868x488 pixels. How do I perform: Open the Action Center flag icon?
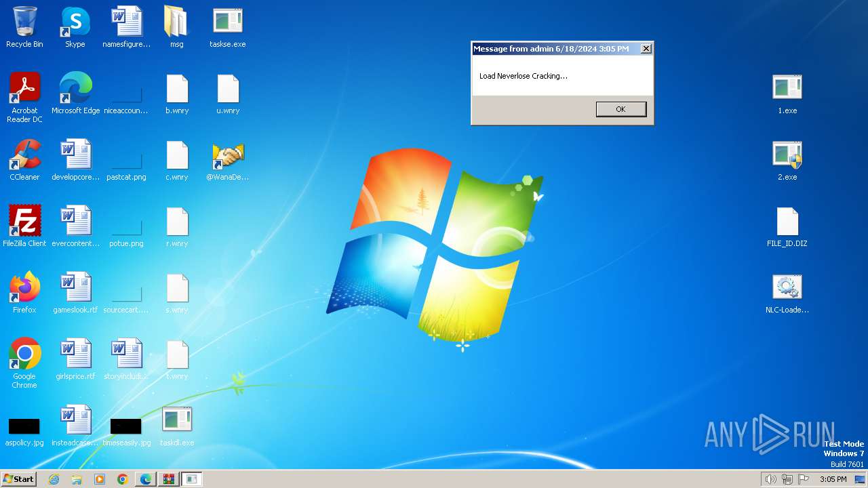click(804, 479)
